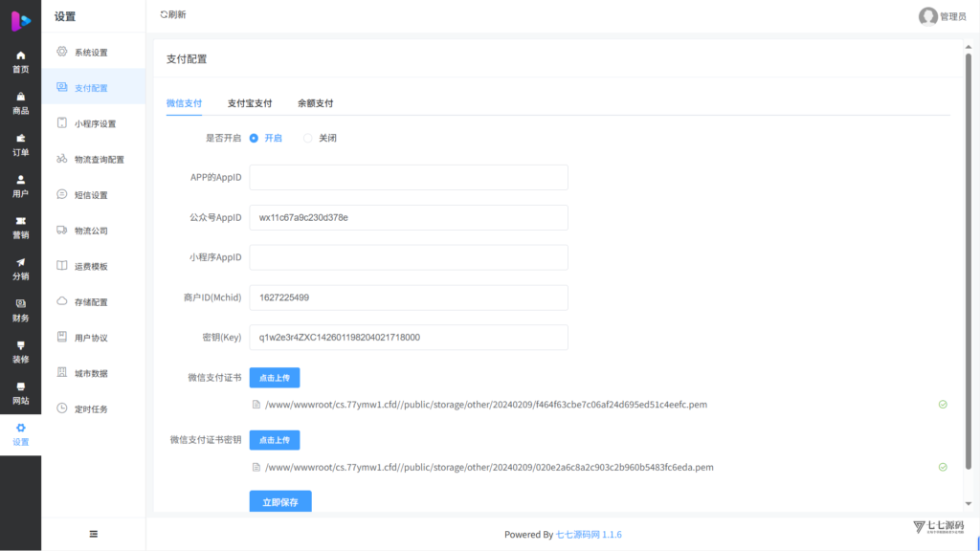The image size is (980, 551).
Task: Switch to the 支付宝支付 tab
Action: [x=250, y=103]
